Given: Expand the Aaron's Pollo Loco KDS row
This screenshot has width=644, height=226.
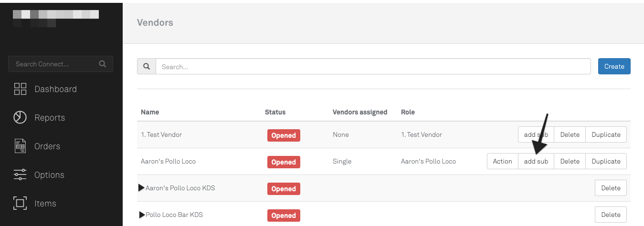Looking at the screenshot, I should (x=141, y=188).
